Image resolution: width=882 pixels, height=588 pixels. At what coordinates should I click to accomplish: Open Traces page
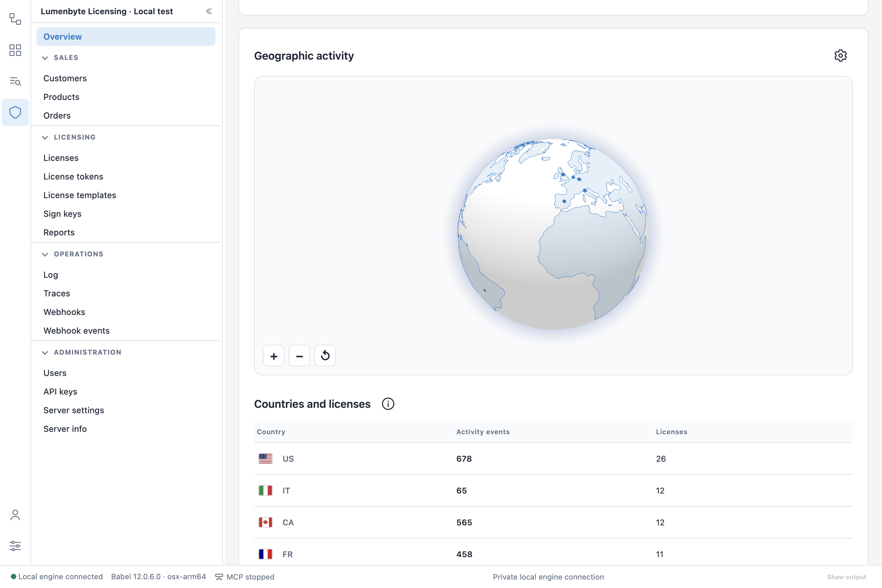point(57,293)
